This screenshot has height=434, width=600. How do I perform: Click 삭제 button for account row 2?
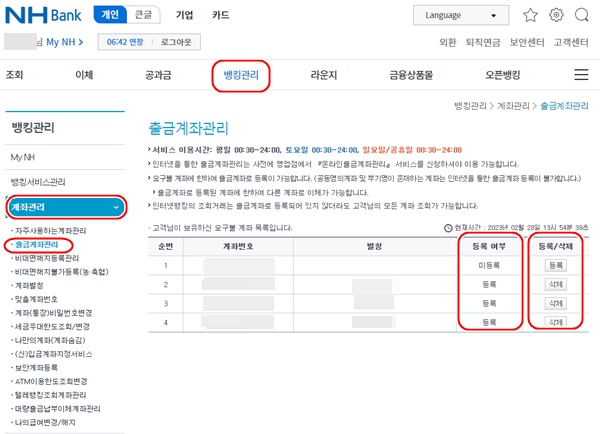[556, 284]
